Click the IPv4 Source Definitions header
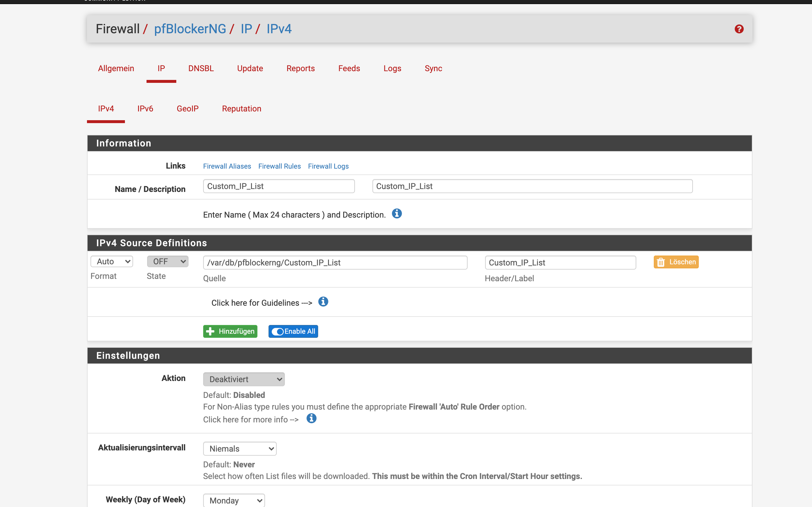812x507 pixels. tap(420, 243)
